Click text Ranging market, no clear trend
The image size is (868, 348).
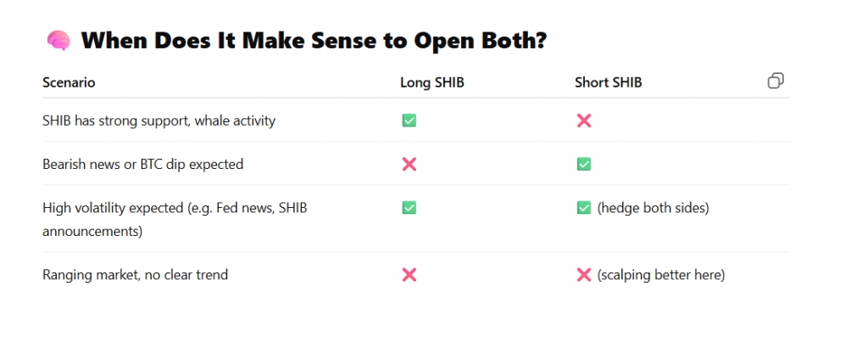point(135,274)
